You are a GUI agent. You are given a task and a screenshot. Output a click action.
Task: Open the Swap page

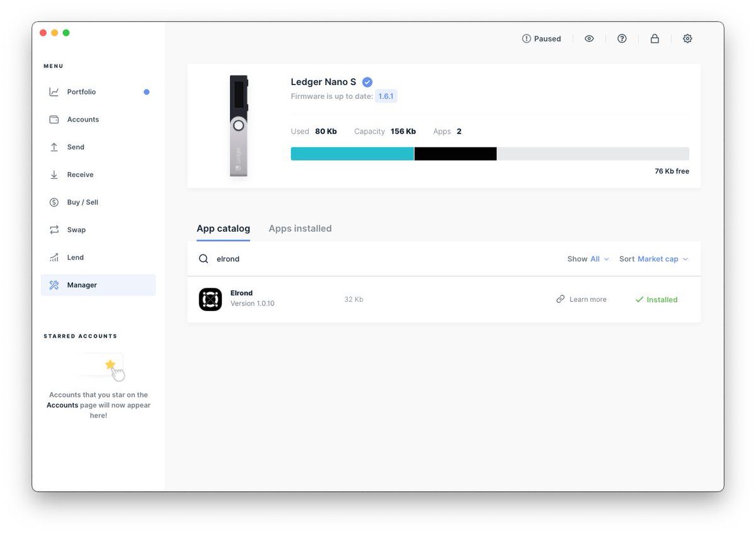[98, 230]
